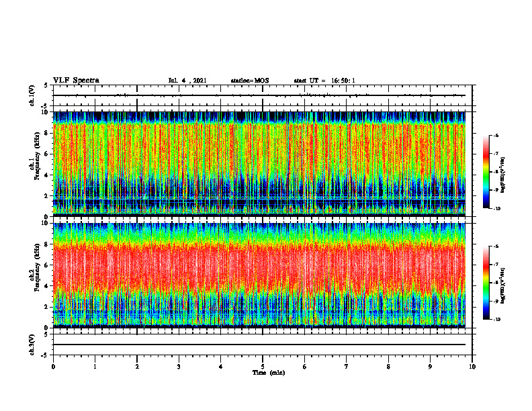Click the time axis tick label 9
This screenshot has height=411, width=532.
pos(430,367)
